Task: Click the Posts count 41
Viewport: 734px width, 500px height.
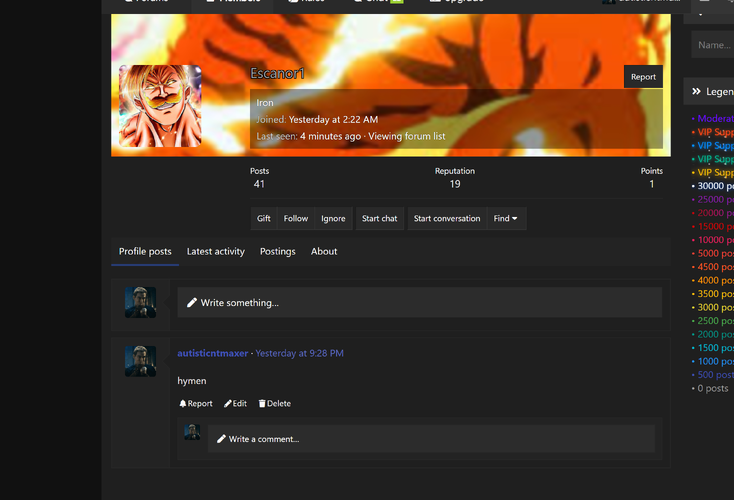Action: pos(259,184)
